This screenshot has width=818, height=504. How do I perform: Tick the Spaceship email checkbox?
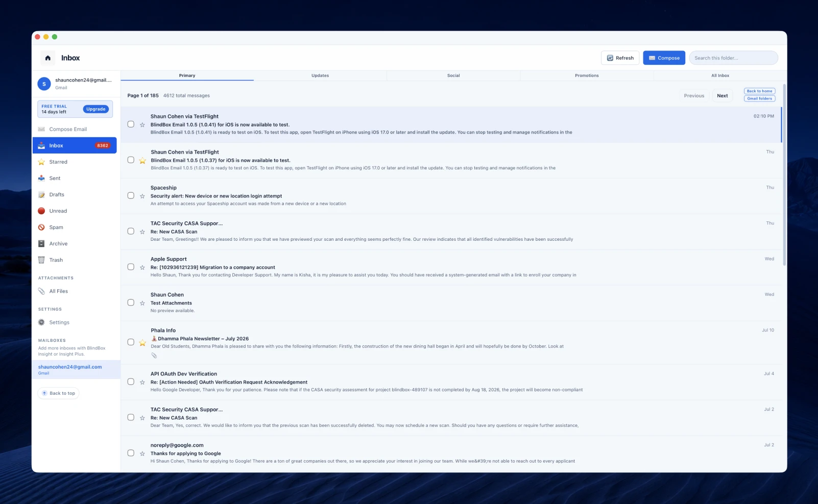click(x=131, y=196)
